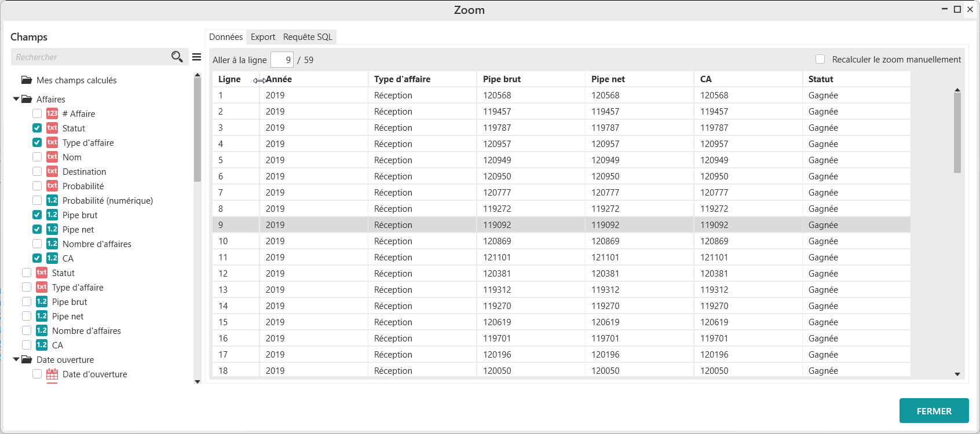Click the search magnifier icon in Champs
This screenshot has width=980, height=434.
coord(177,57)
